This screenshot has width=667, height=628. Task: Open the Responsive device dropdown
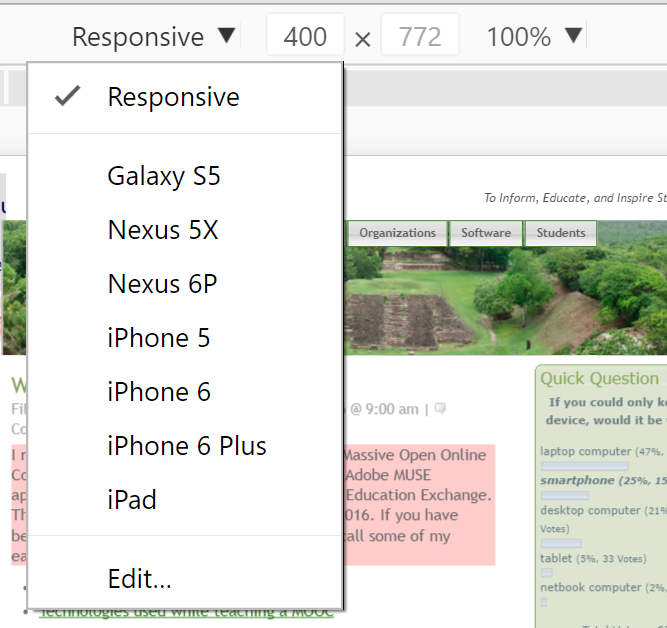[153, 36]
